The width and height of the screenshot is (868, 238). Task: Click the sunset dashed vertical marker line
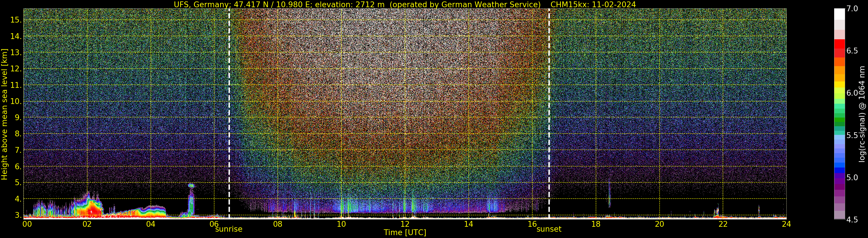click(549, 114)
